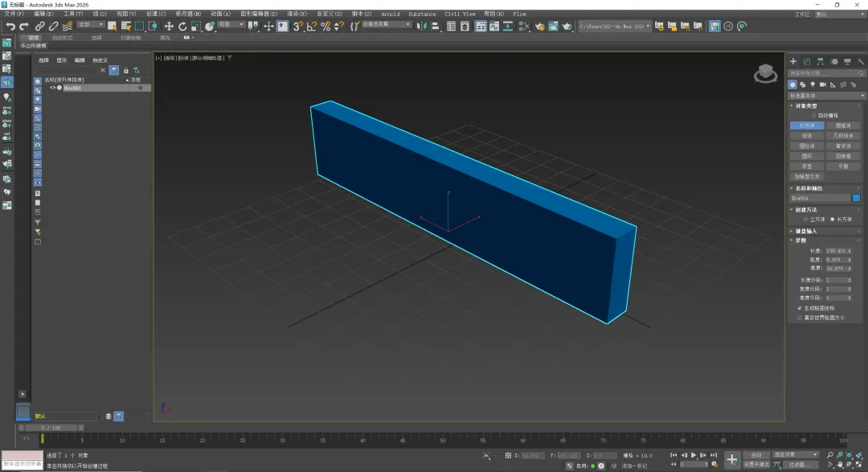This screenshot has height=472, width=868.
Task: Click the 圆柱体 primitive button
Action: [x=807, y=146]
